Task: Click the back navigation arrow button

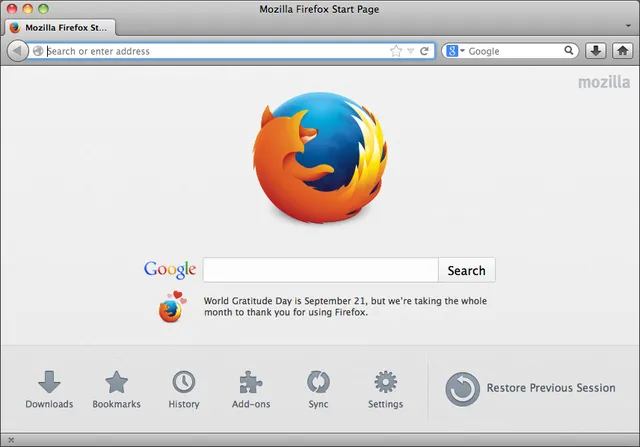Action: [17, 51]
